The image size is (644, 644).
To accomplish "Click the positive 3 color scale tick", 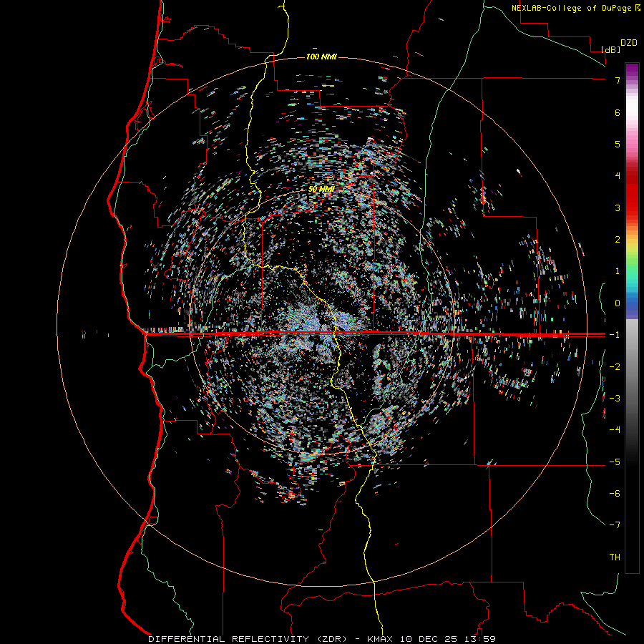I will [x=618, y=208].
